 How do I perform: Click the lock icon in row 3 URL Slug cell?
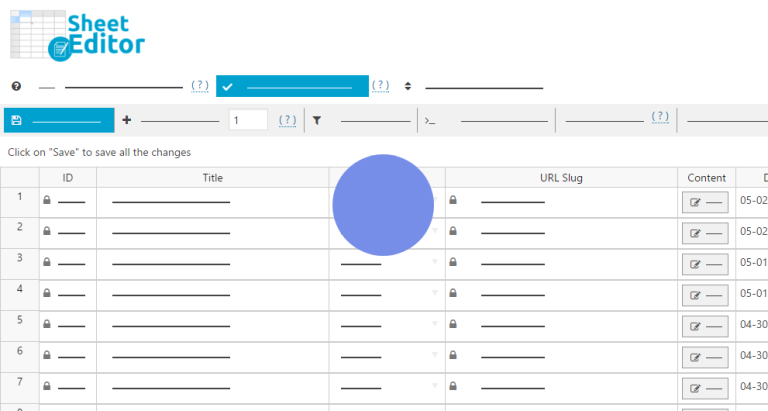453,262
